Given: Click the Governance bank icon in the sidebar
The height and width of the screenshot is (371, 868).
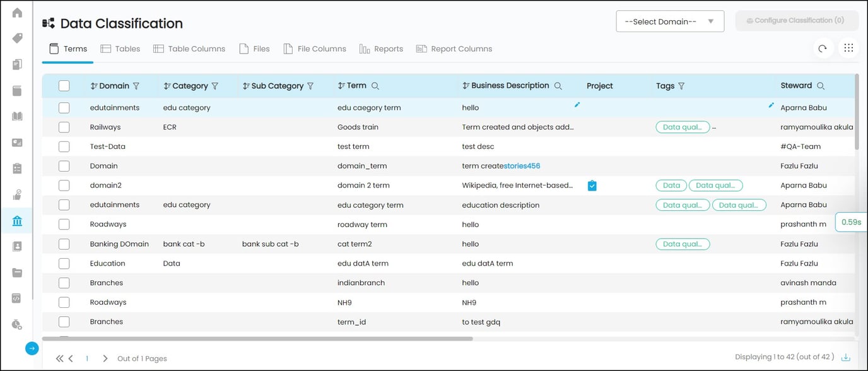Looking at the screenshot, I should (x=17, y=221).
